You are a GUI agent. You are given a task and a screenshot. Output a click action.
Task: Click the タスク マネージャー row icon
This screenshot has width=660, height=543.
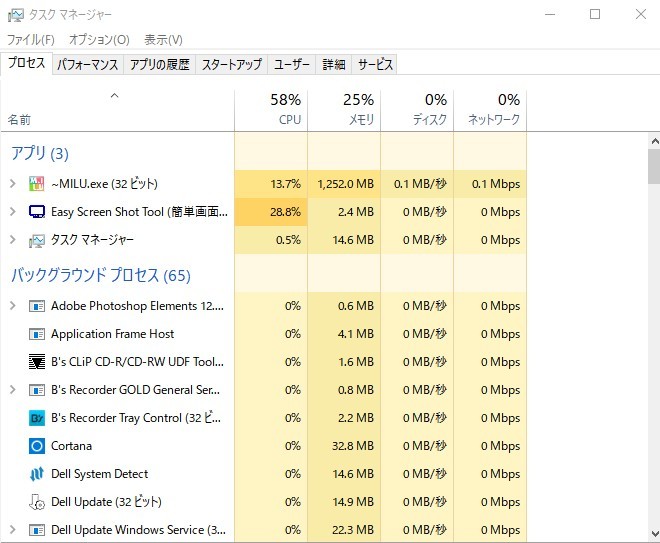[36, 241]
